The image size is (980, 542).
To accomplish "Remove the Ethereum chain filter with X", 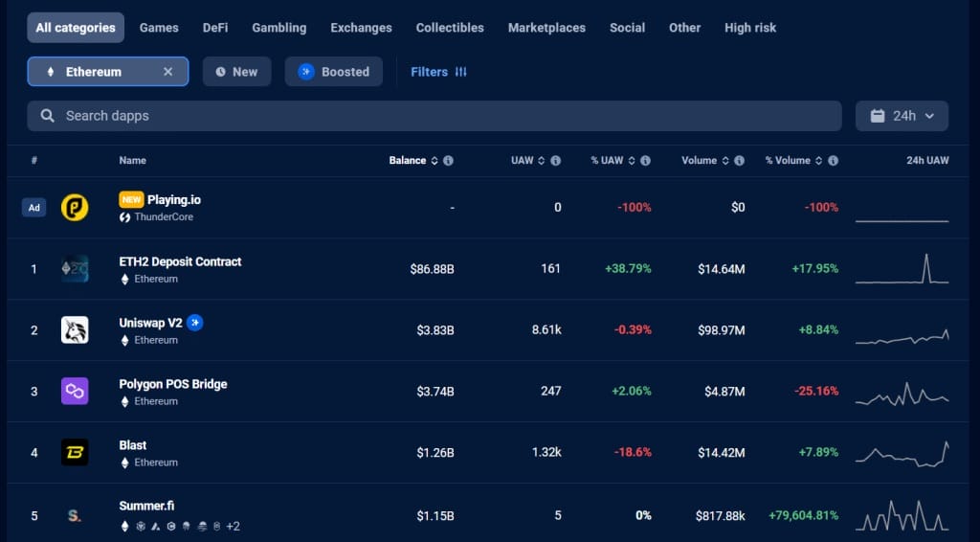I will pyautogui.click(x=168, y=72).
